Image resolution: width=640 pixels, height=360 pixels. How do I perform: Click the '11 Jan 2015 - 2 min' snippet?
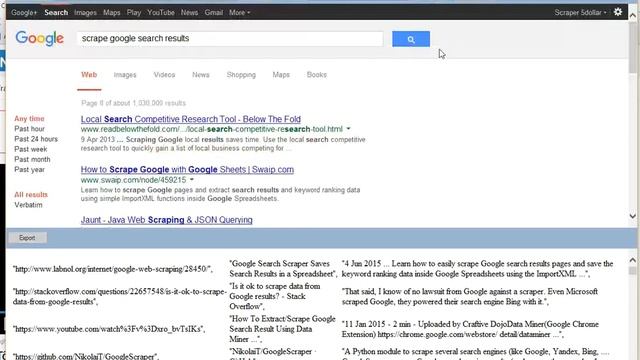click(x=470, y=329)
